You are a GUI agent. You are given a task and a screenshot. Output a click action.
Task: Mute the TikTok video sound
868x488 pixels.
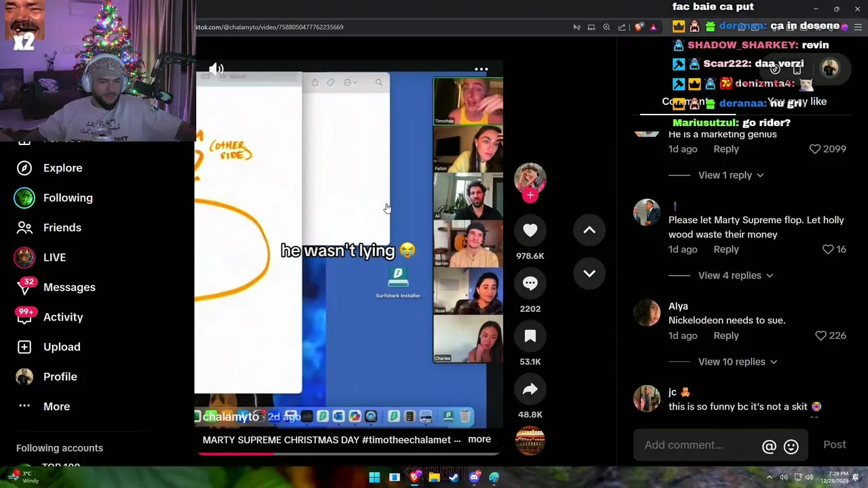coord(216,68)
